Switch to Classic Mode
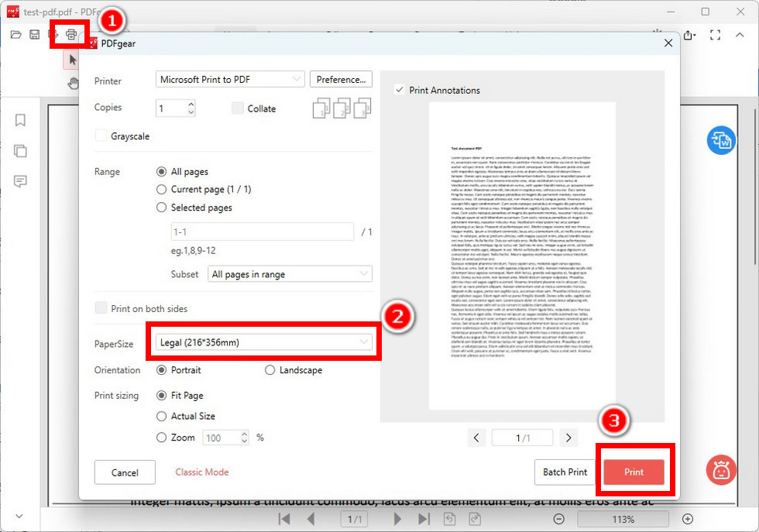This screenshot has height=532, width=759. click(x=201, y=471)
